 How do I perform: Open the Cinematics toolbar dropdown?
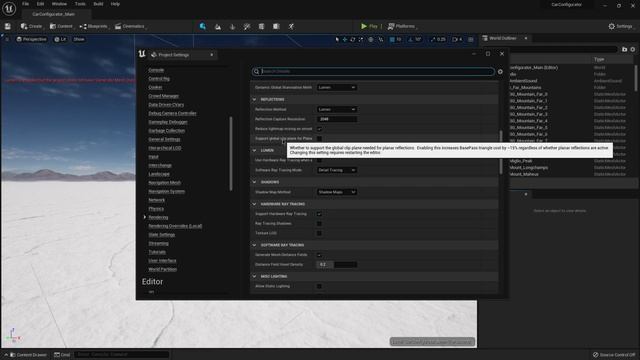tap(131, 27)
